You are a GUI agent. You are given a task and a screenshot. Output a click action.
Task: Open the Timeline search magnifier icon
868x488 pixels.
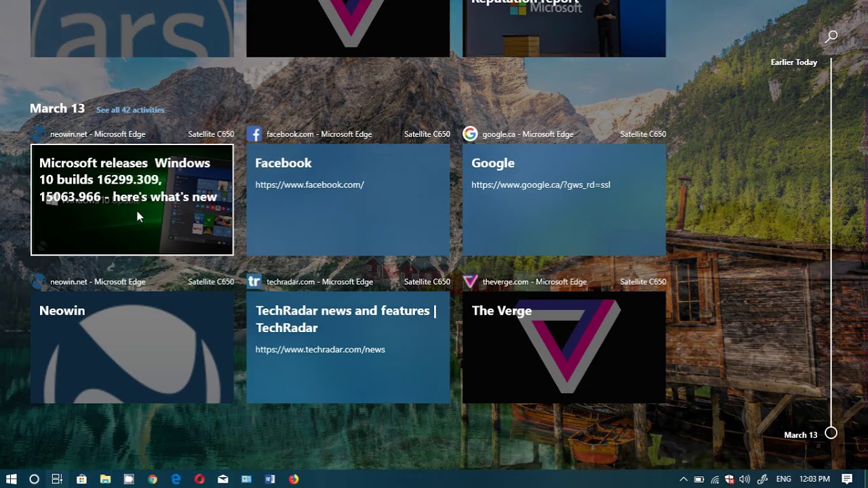[x=831, y=37]
